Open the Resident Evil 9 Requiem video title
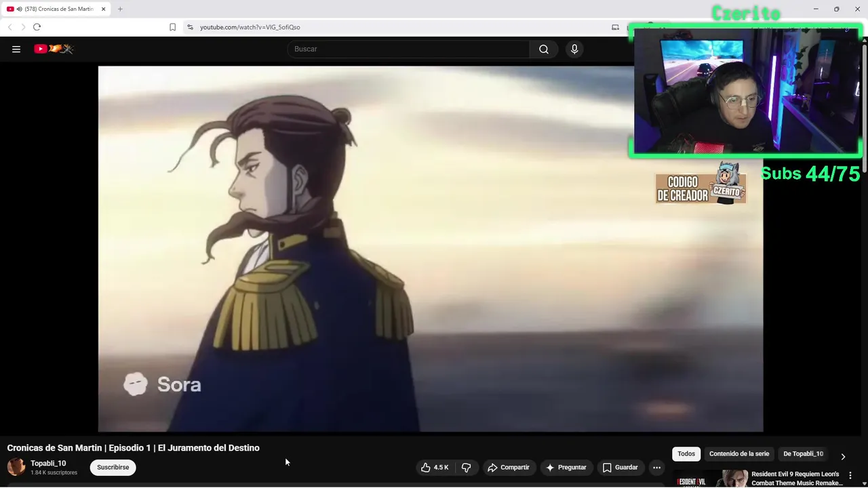Viewport: 868px width, 488px height. click(796, 479)
